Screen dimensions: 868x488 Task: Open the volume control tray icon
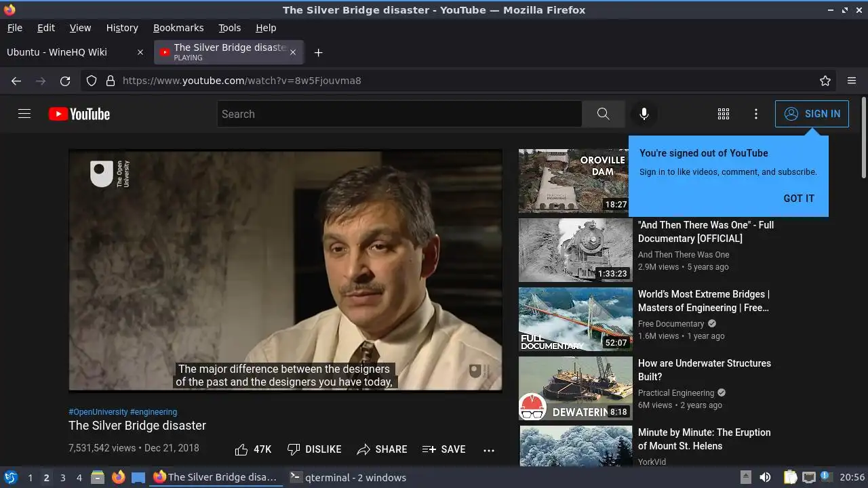tap(765, 477)
